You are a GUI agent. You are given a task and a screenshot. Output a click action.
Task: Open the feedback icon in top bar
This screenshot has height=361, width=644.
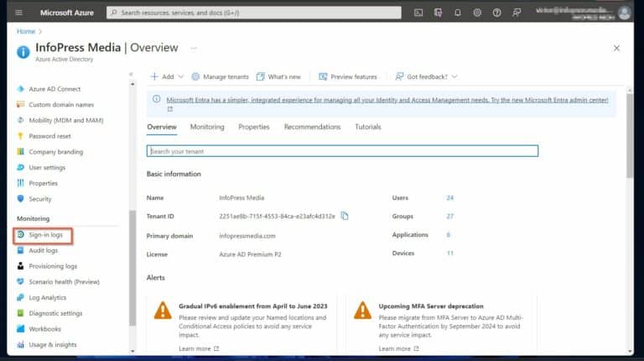coord(517,13)
